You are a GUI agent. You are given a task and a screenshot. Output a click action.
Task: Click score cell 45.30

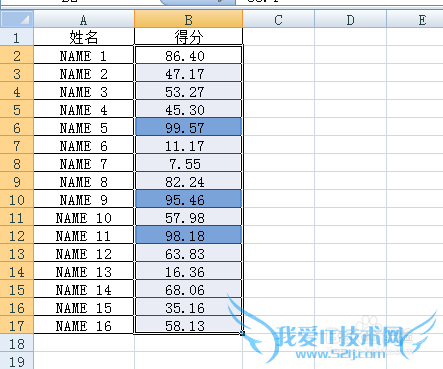tap(188, 109)
